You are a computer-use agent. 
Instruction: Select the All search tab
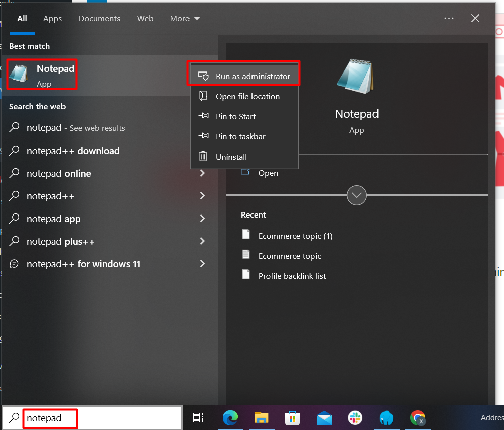(x=22, y=19)
